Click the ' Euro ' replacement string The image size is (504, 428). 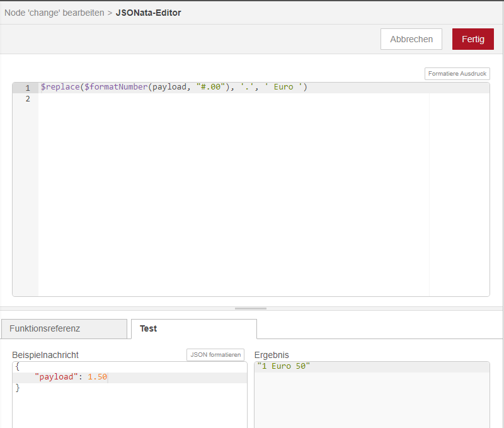pyautogui.click(x=283, y=87)
